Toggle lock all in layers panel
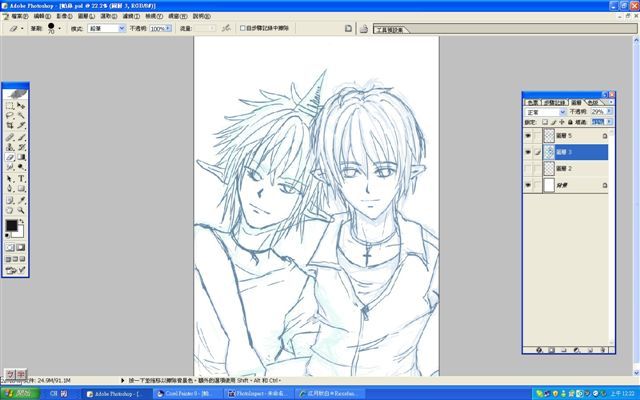 pos(570,122)
